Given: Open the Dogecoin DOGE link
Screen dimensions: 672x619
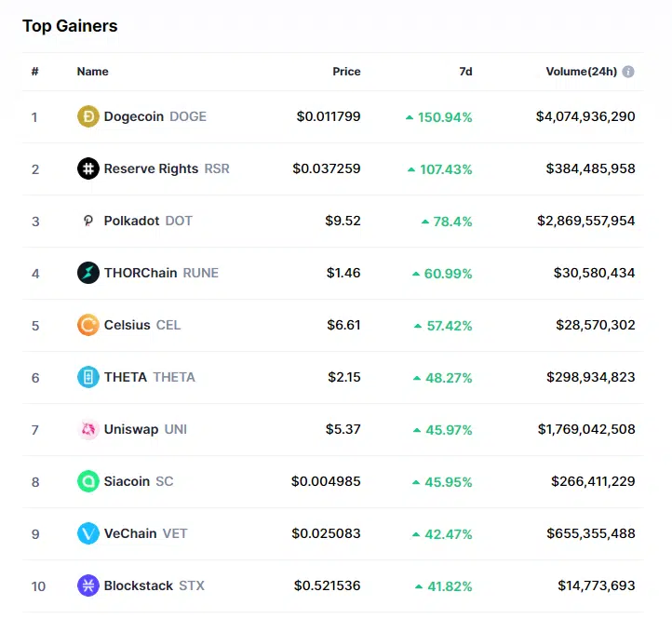Looking at the screenshot, I should click(155, 116).
